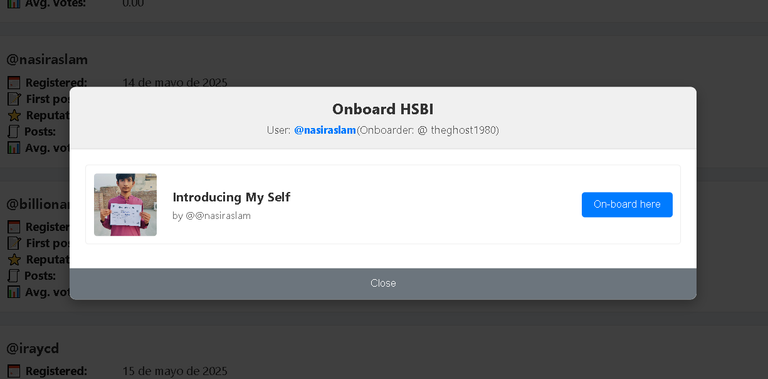This screenshot has height=379, width=768.
Task: Click Avg. votes chart icon under @nasiraslam
Action: [x=14, y=147]
